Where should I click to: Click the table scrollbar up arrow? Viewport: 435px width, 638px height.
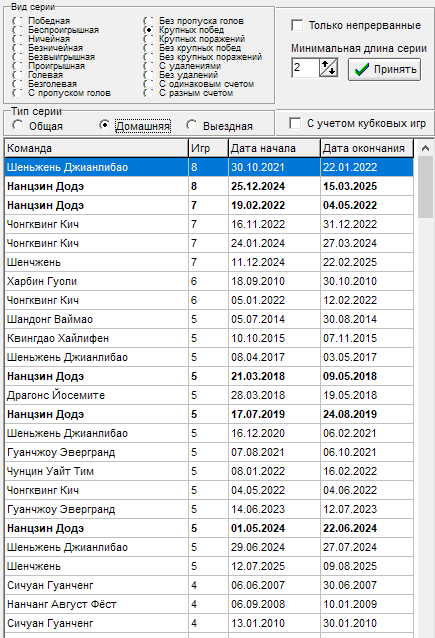click(425, 148)
